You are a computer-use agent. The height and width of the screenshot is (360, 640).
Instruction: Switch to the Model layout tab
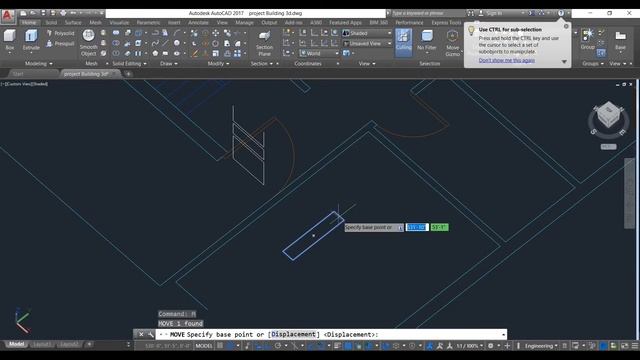(16, 344)
